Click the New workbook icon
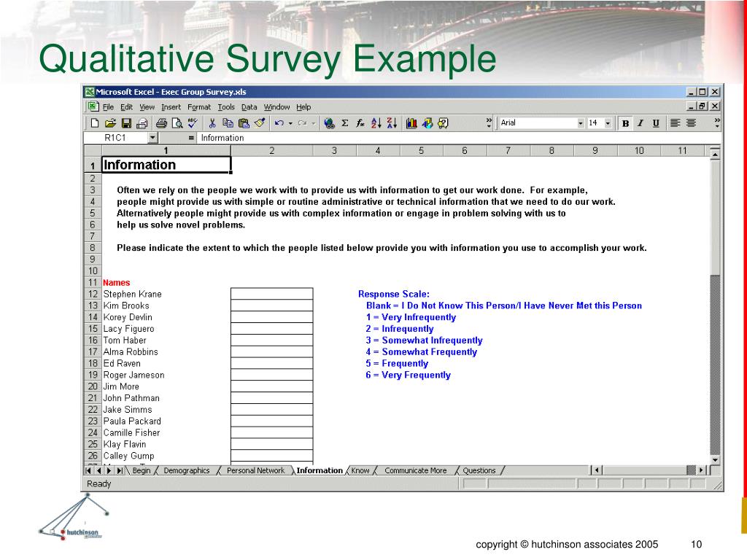This screenshot has height=560, width=747. point(94,123)
